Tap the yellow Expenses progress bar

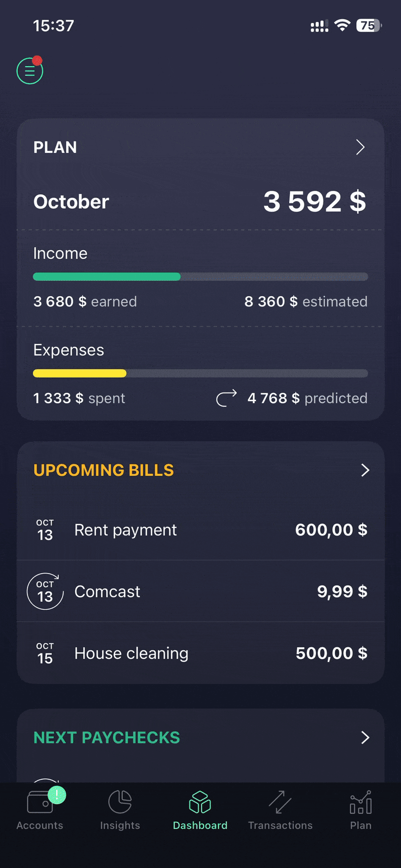click(x=80, y=374)
